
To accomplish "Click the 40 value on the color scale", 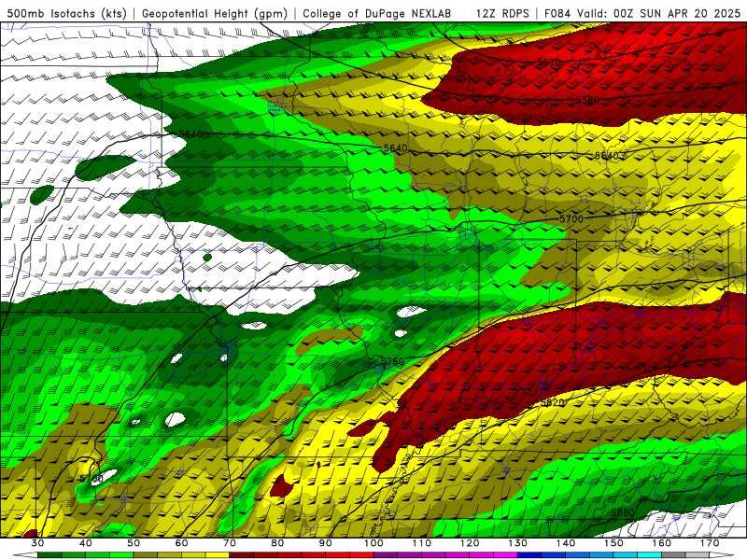I will (86, 543).
